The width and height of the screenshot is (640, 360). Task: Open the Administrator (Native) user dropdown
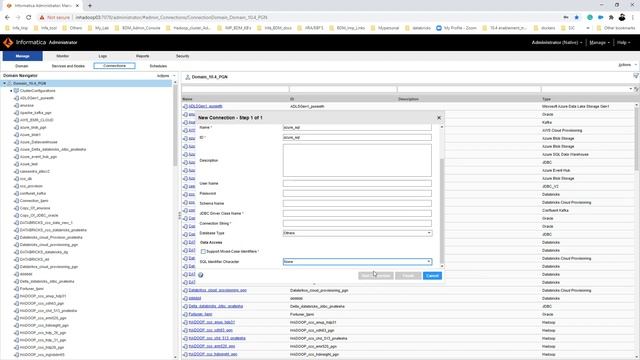click(557, 42)
